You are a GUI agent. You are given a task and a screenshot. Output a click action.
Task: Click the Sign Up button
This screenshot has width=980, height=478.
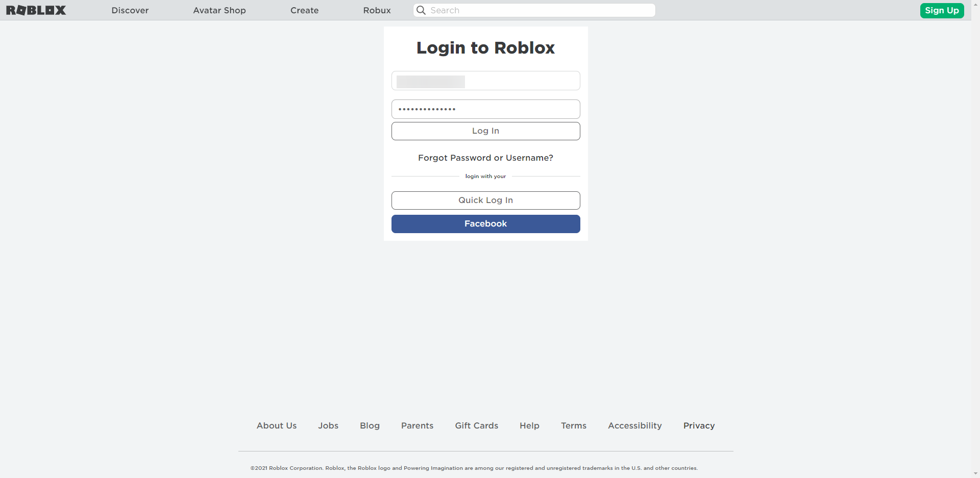click(x=942, y=10)
